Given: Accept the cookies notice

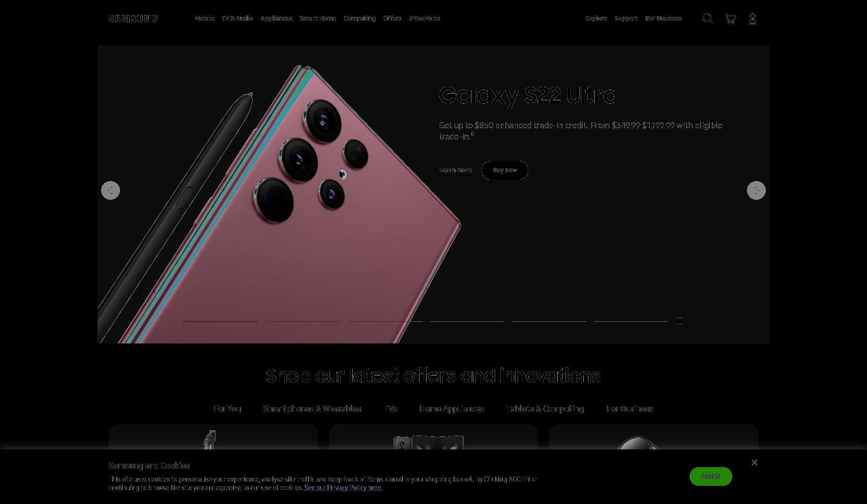Looking at the screenshot, I should (x=711, y=476).
